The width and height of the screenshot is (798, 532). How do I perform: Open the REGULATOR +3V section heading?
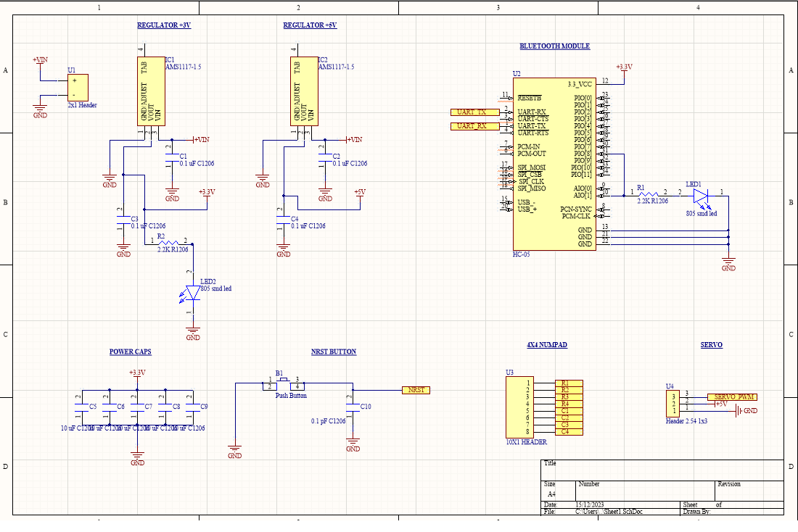163,25
